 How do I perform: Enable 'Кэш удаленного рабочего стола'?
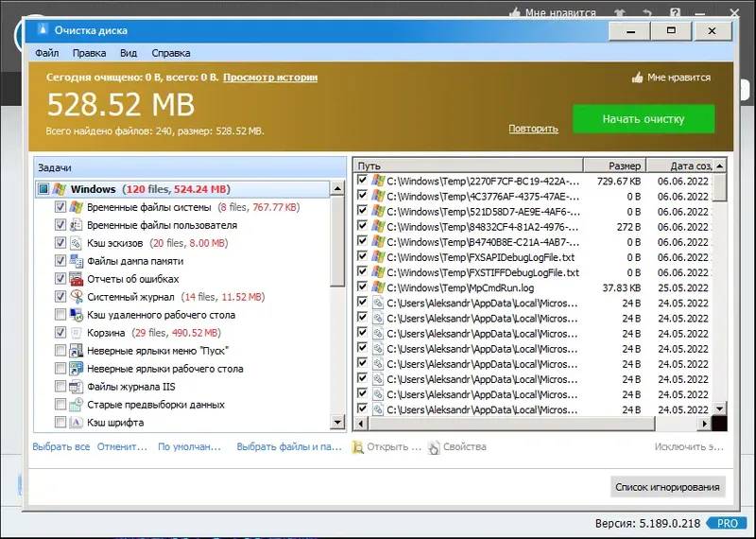coord(60,315)
